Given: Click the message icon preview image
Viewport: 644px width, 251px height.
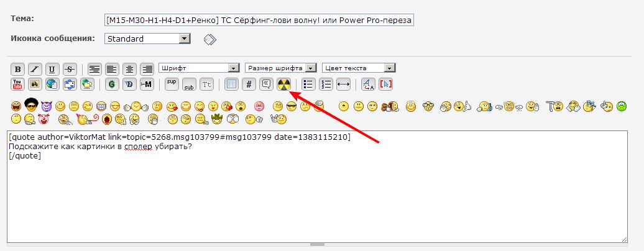Looking at the screenshot, I should [210, 39].
